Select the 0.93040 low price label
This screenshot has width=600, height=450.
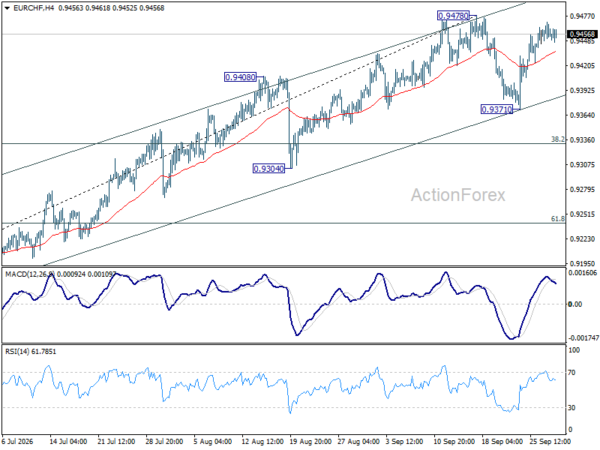click(269, 168)
